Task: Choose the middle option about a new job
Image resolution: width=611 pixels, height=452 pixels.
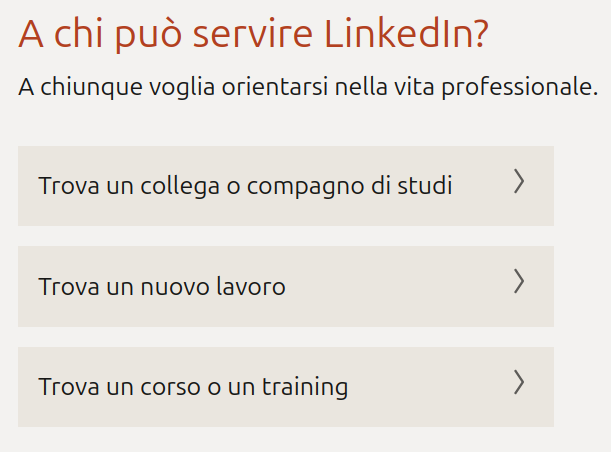Action: pyautogui.click(x=285, y=286)
